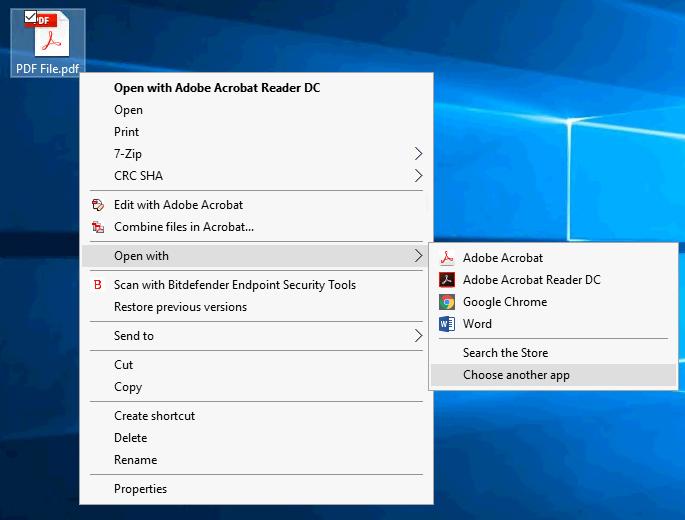Scan with Bitdefender Endpoint Security Tools
Image resolution: width=685 pixels, height=520 pixels.
click(x=256, y=285)
